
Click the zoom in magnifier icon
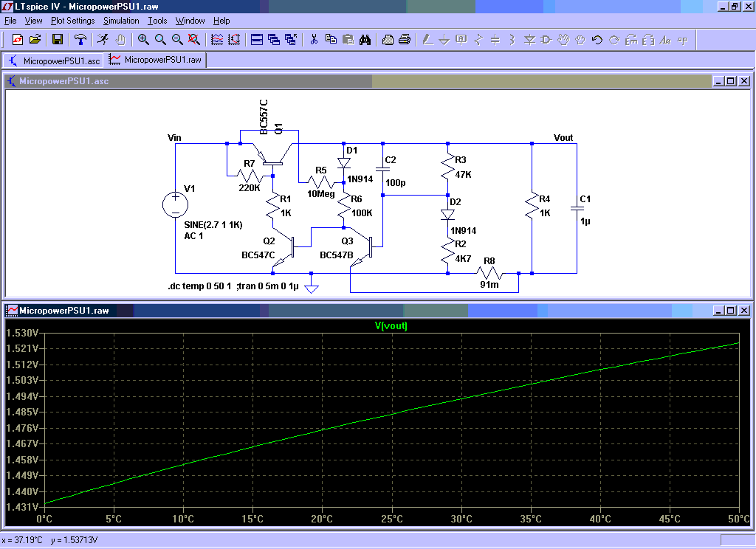coord(143,40)
